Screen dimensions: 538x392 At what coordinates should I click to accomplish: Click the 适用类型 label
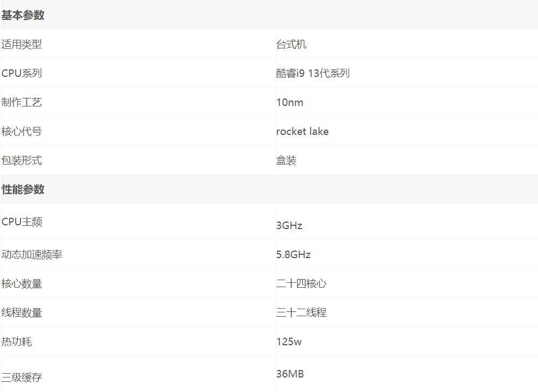click(x=21, y=44)
